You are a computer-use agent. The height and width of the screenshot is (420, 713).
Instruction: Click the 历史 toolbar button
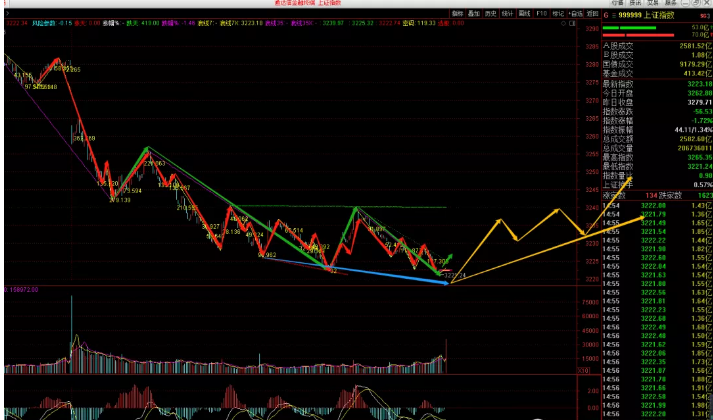[x=491, y=14]
